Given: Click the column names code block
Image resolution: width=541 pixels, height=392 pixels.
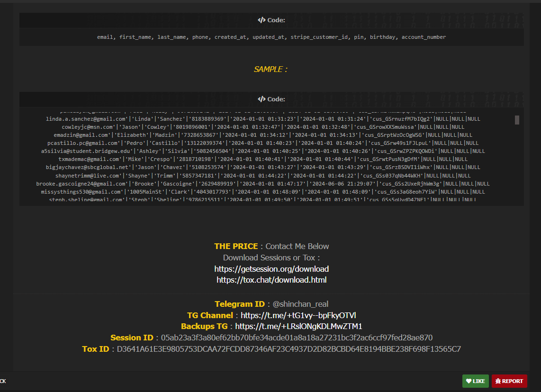Looking at the screenshot, I should (x=271, y=37).
